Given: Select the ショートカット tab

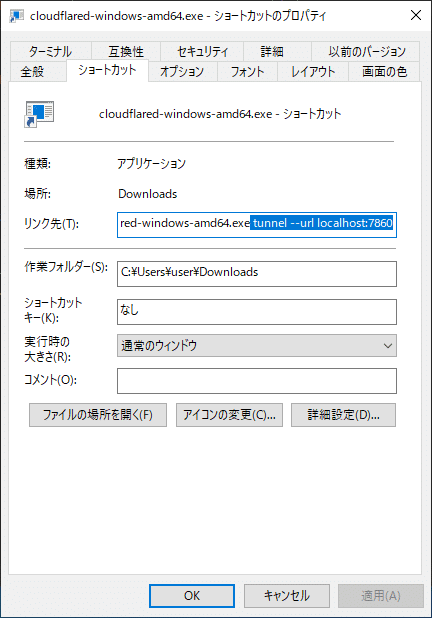Looking at the screenshot, I should [107, 70].
